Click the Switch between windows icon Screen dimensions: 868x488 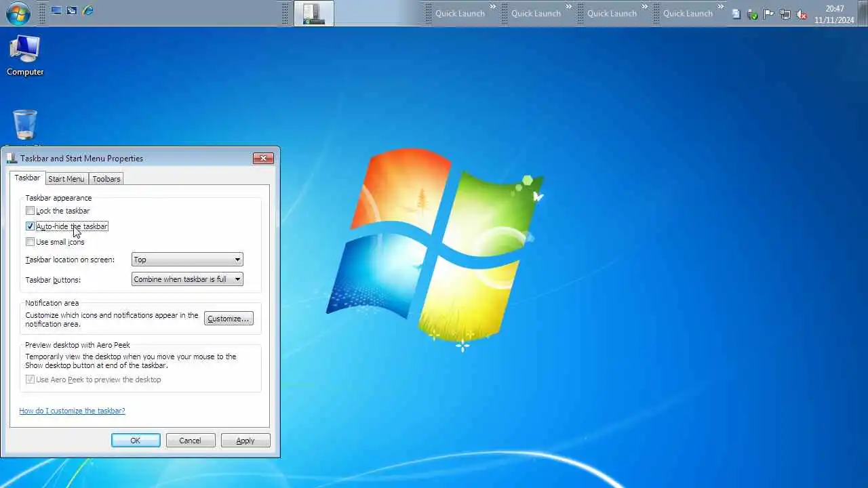[72, 11]
